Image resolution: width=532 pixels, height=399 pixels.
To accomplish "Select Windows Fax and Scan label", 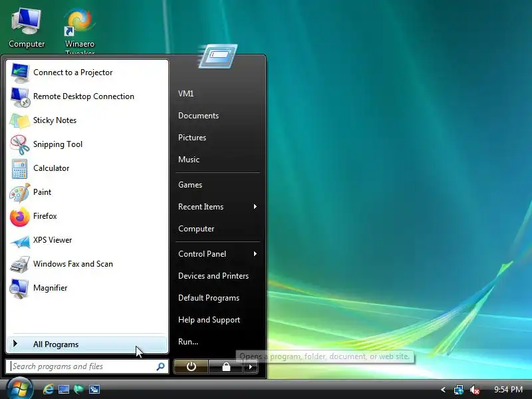I will 73,264.
